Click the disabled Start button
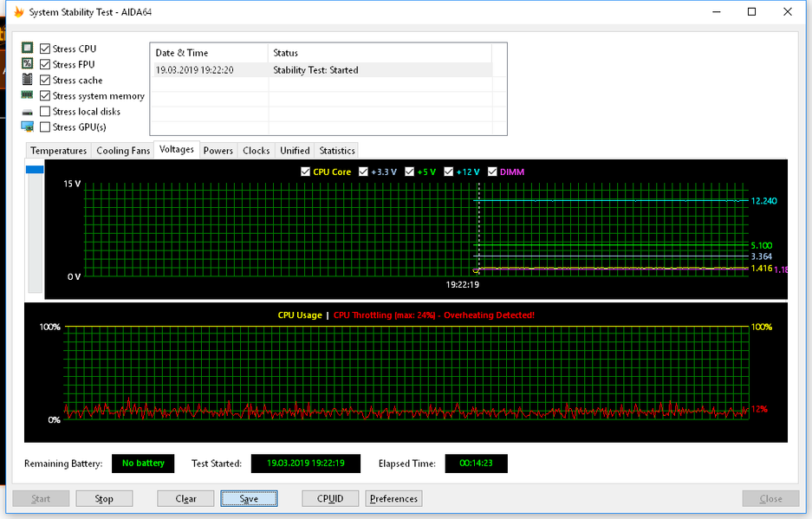 (41, 498)
